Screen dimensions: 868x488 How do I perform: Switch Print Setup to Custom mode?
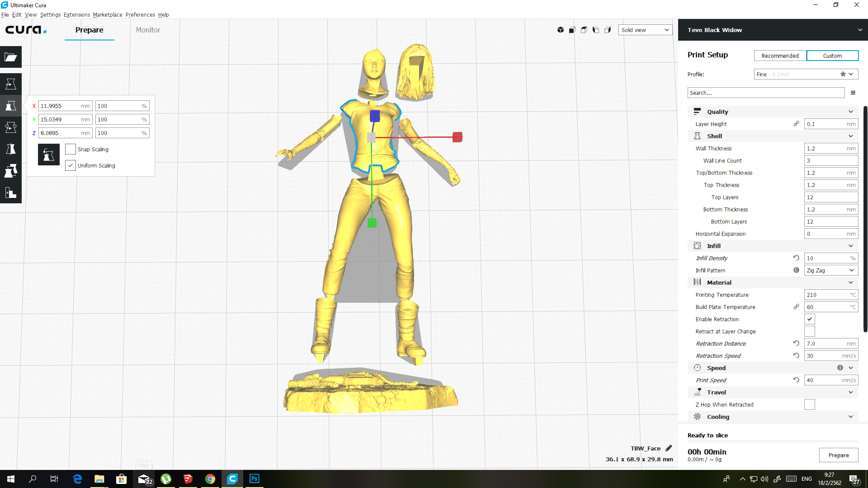(x=832, y=56)
